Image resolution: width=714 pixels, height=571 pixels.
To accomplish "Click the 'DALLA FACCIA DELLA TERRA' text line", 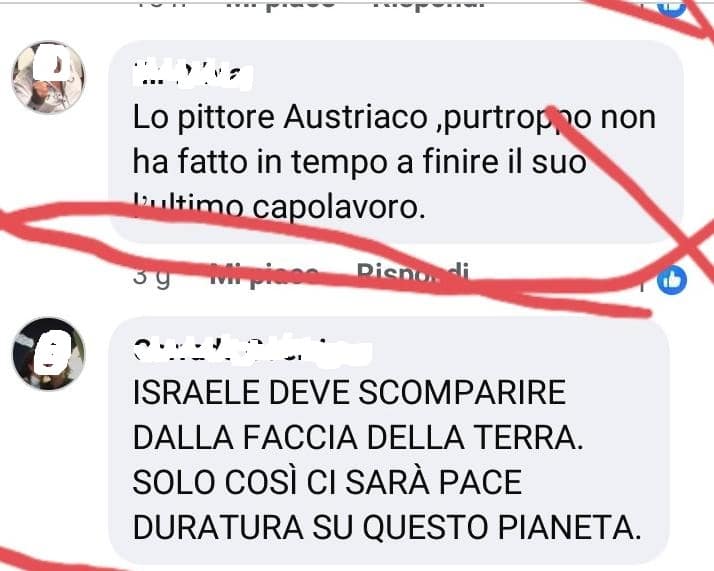I will click(358, 438).
